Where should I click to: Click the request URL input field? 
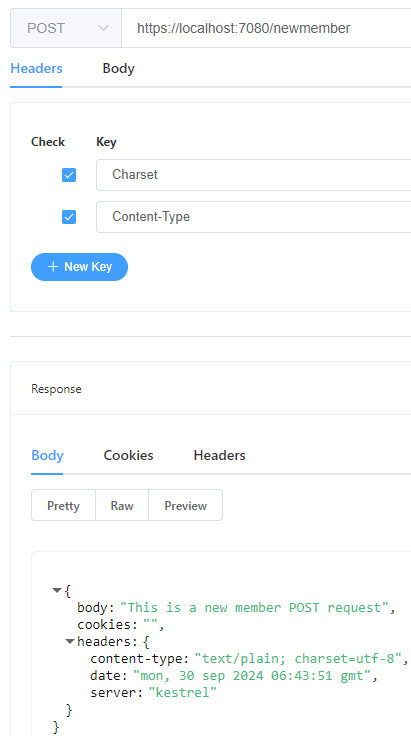click(x=266, y=28)
